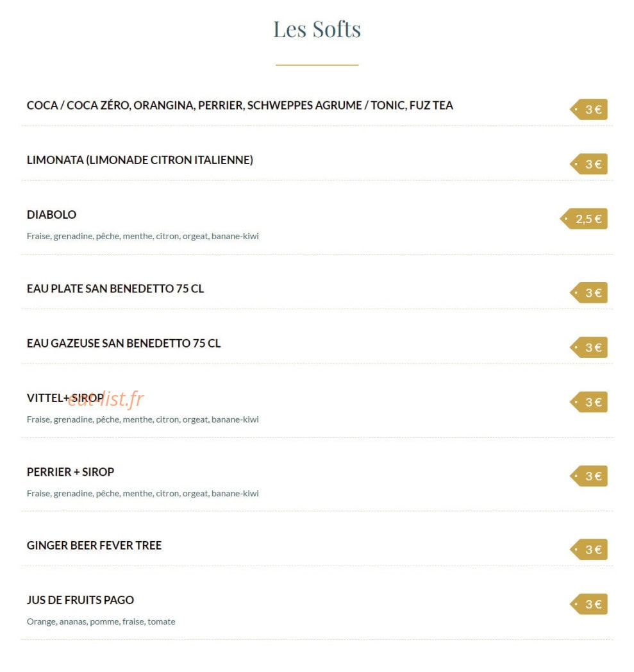Click the eat-list.fr watermark

(105, 399)
